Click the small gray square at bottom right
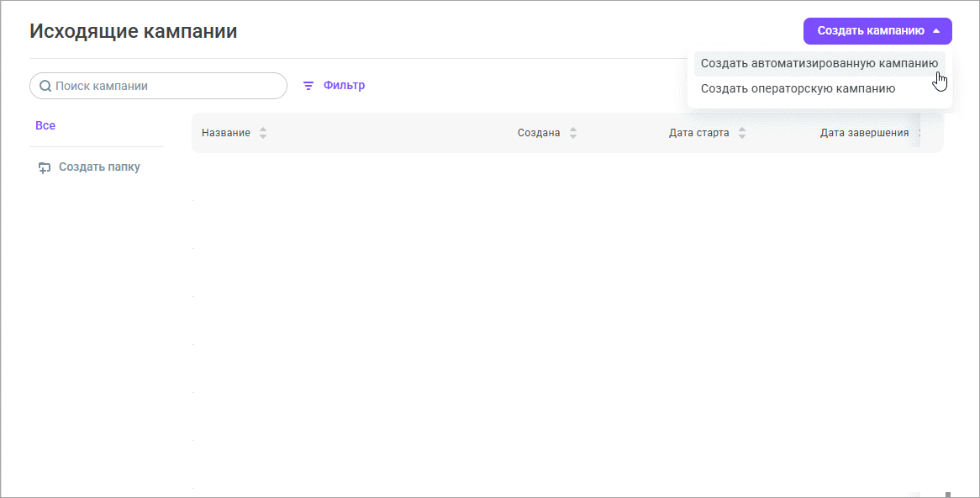This screenshot has height=498, width=980. pyautogui.click(x=947, y=495)
